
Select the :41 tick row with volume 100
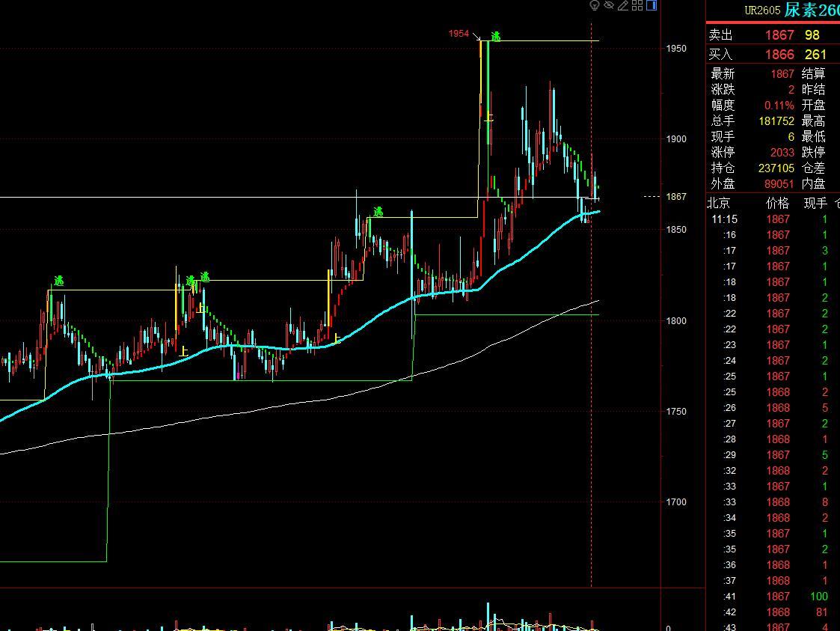pos(773,596)
